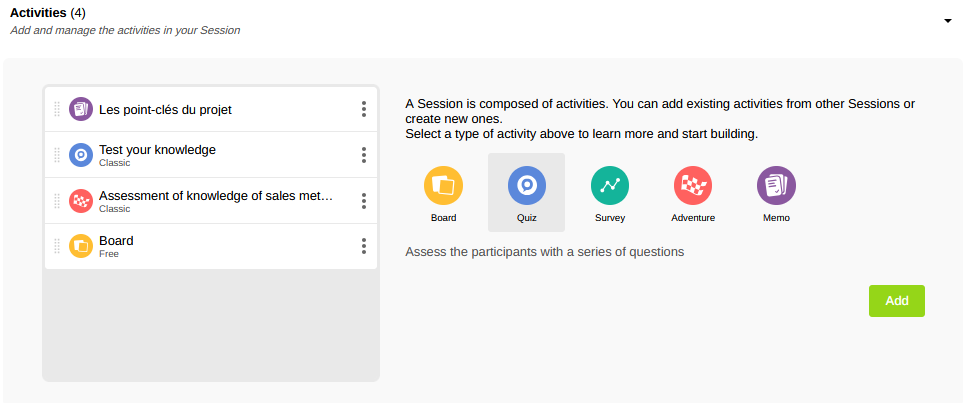The height and width of the screenshot is (403, 965).
Task: Click the yellow board icon in activity list
Action: [x=81, y=246]
